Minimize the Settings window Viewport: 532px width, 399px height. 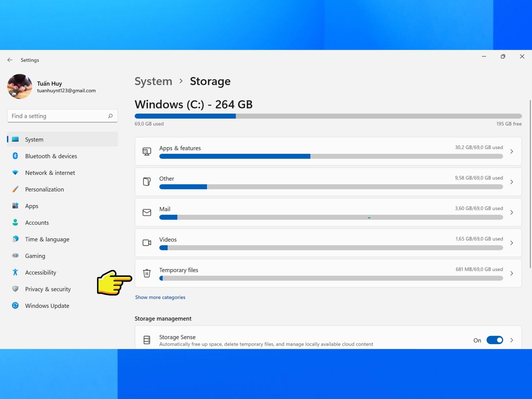click(484, 56)
